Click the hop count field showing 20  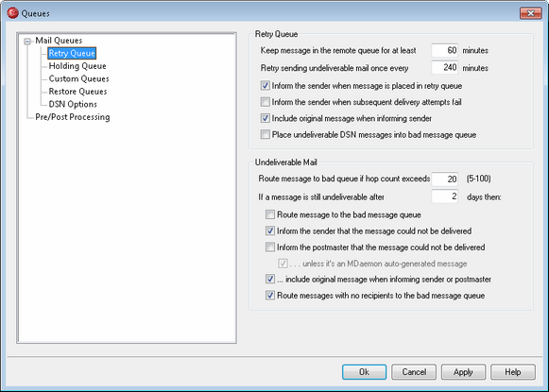445,179
